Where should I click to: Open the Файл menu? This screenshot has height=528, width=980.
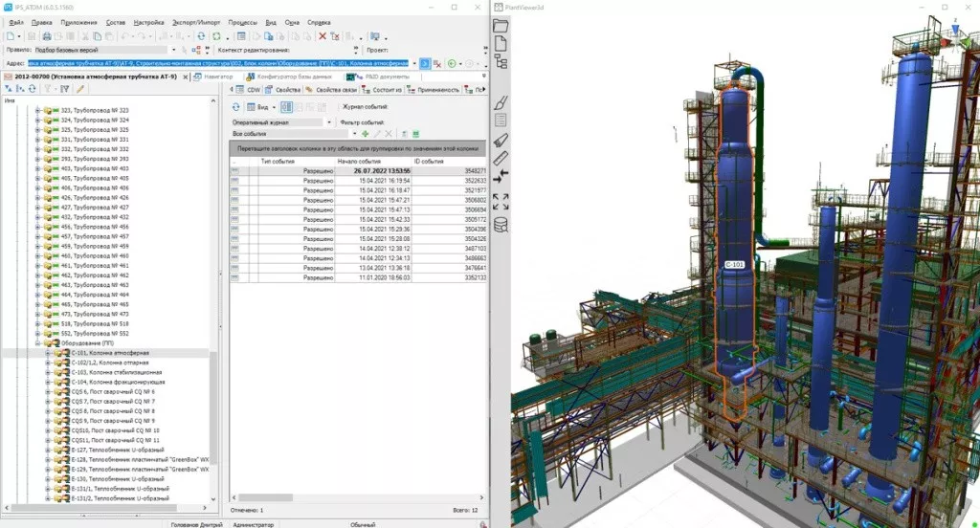coord(15,23)
